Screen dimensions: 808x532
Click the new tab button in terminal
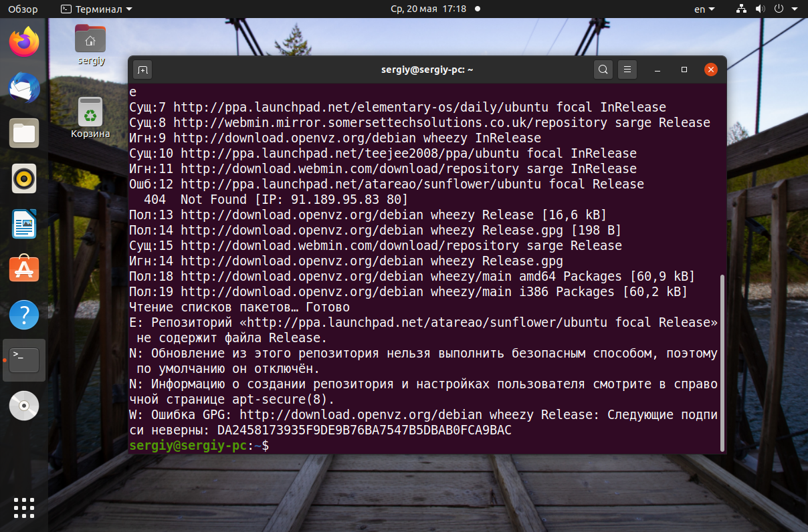[x=142, y=70]
